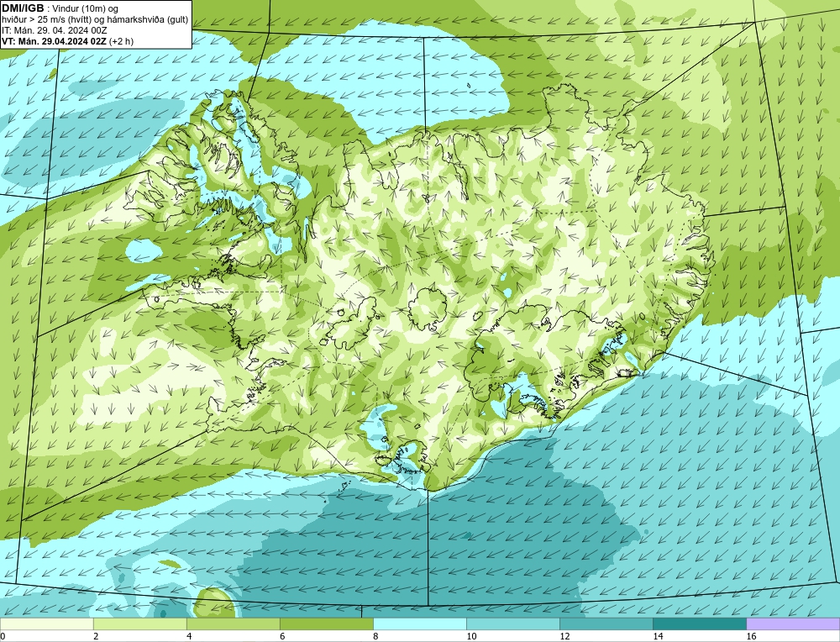Click the purple above-16 m/s legend swatch

[793, 624]
